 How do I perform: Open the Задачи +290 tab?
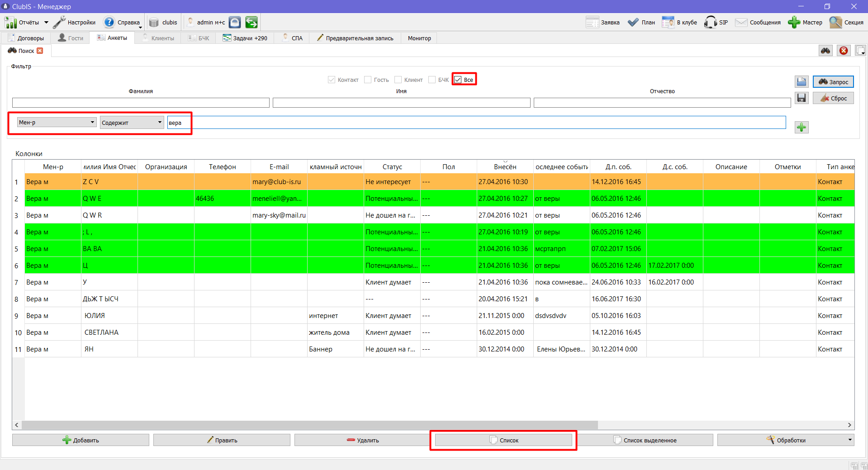click(x=245, y=38)
